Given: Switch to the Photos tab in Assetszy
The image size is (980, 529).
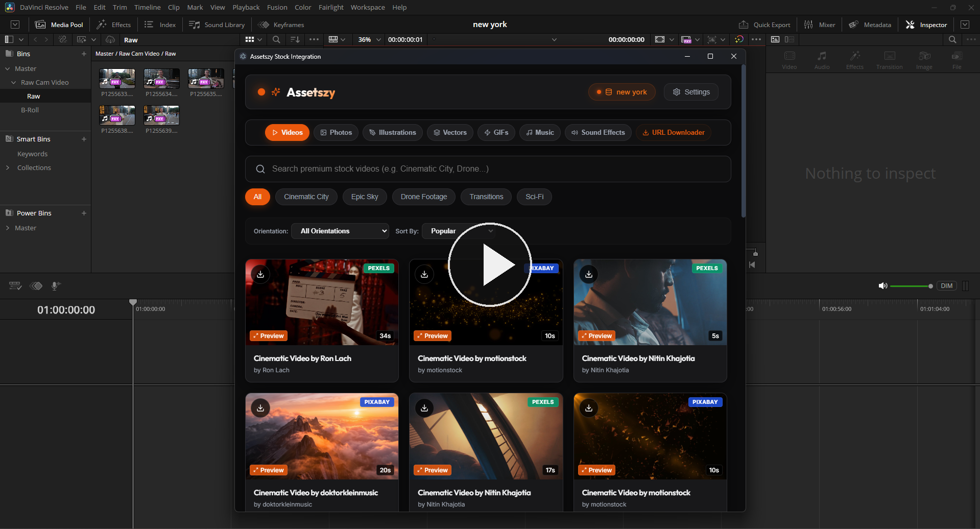Looking at the screenshot, I should [336, 132].
